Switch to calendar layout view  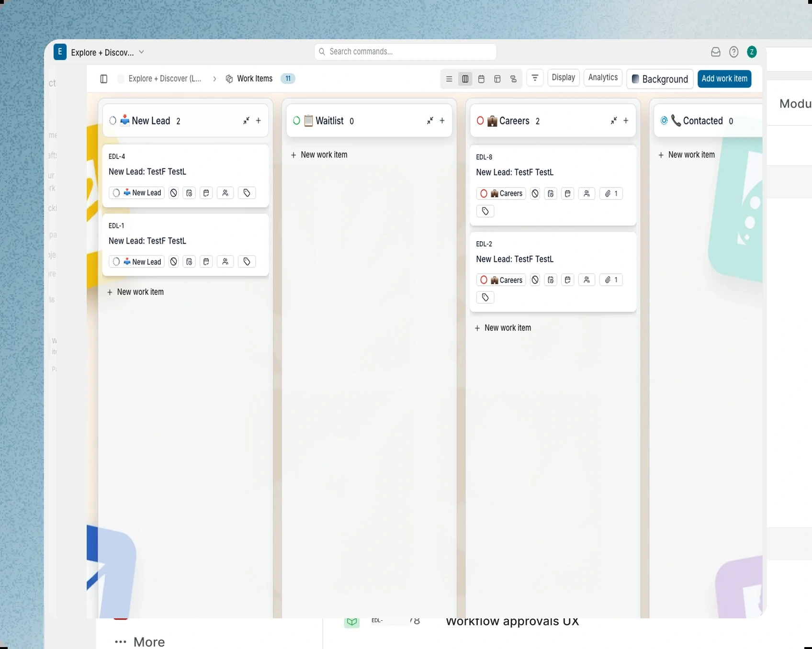[x=481, y=79]
